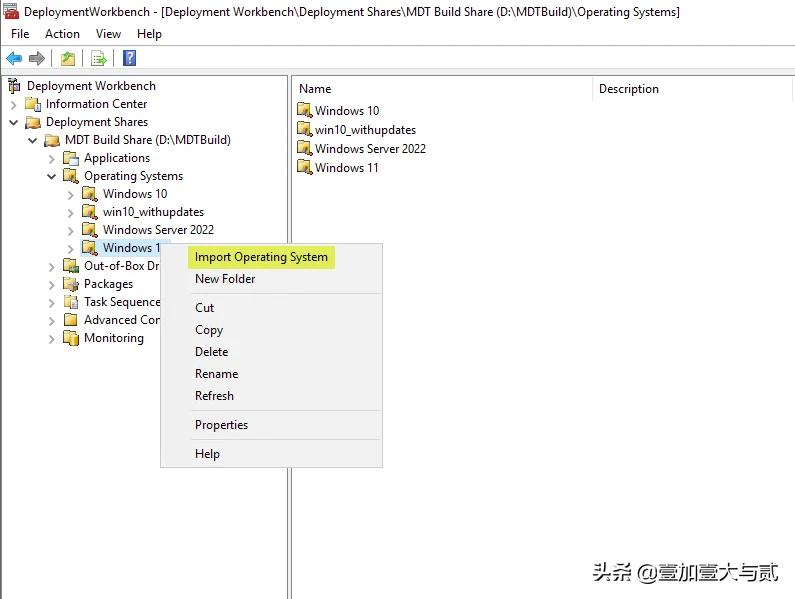
Task: Click the Deployment Workbench root node icon
Action: point(14,86)
